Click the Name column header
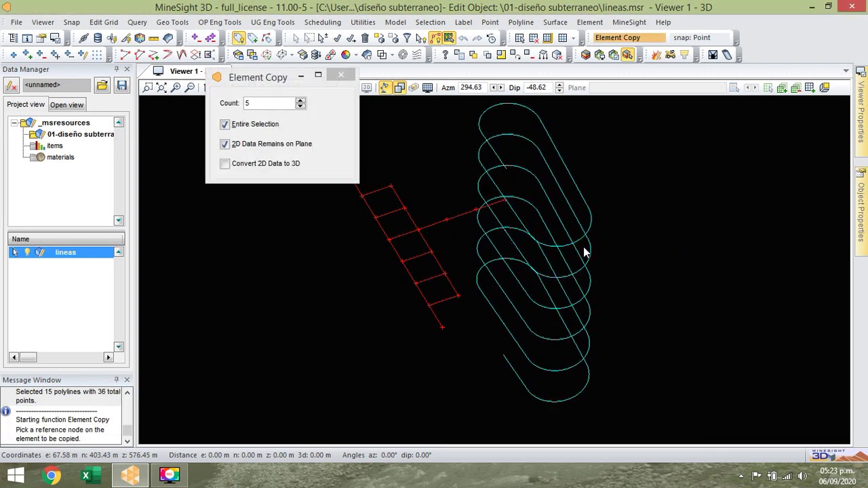Viewport: 868px width, 488px height. coord(66,239)
